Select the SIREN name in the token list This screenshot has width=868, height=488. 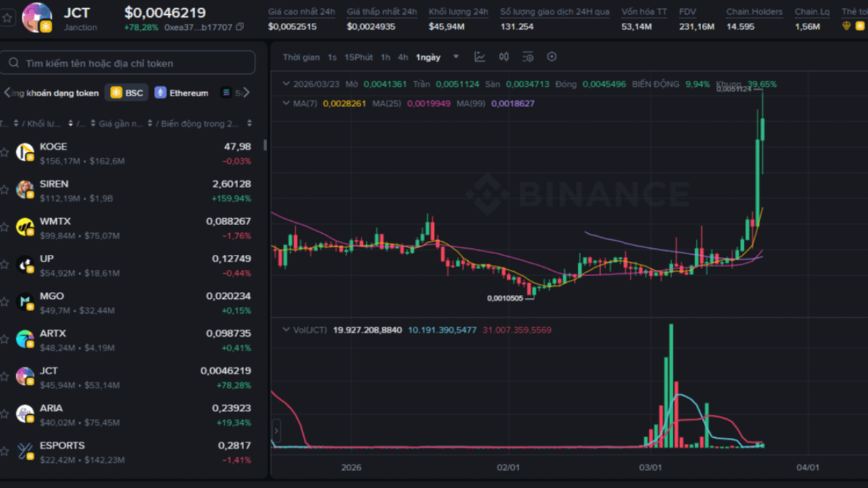click(x=54, y=184)
